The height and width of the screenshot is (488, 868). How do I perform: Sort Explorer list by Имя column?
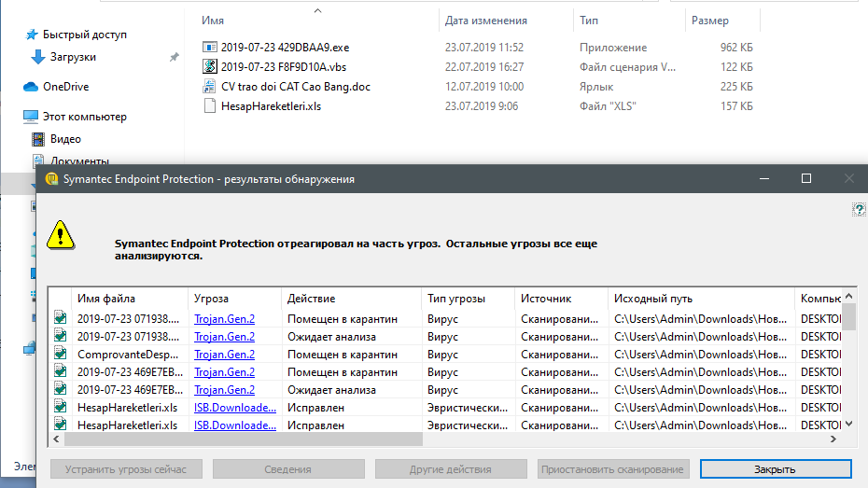[213, 21]
